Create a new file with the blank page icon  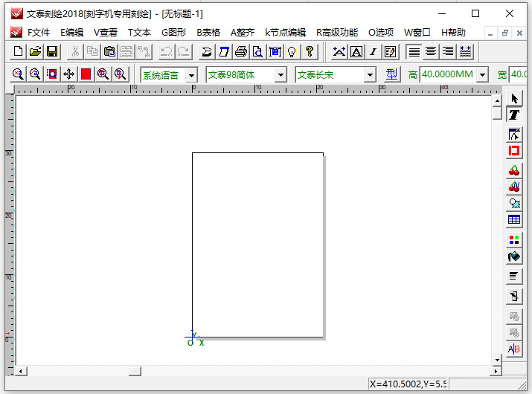[18, 52]
